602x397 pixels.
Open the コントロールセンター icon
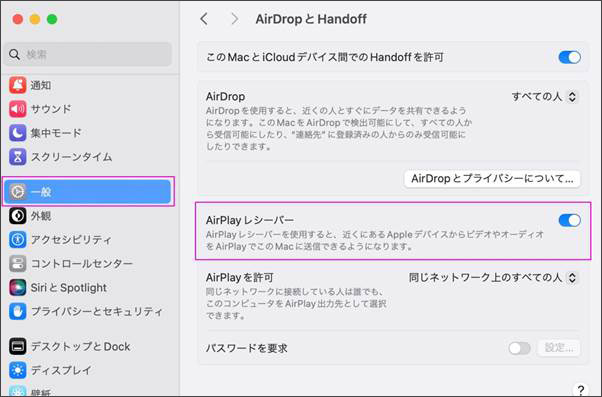pos(18,263)
